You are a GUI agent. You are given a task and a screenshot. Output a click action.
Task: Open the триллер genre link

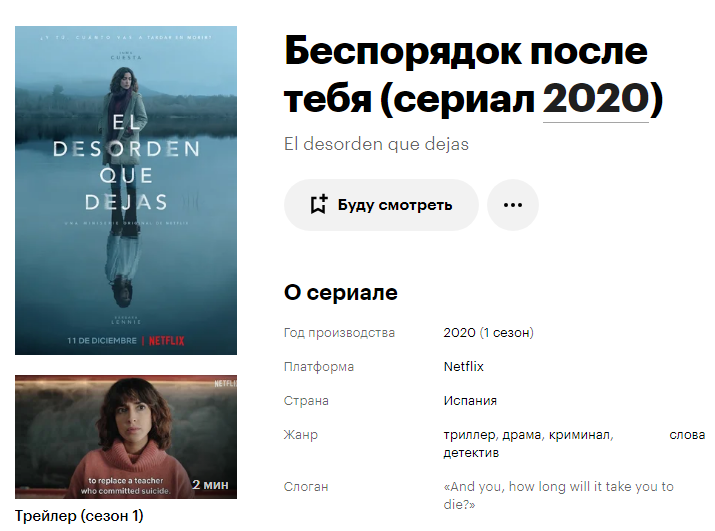469,435
